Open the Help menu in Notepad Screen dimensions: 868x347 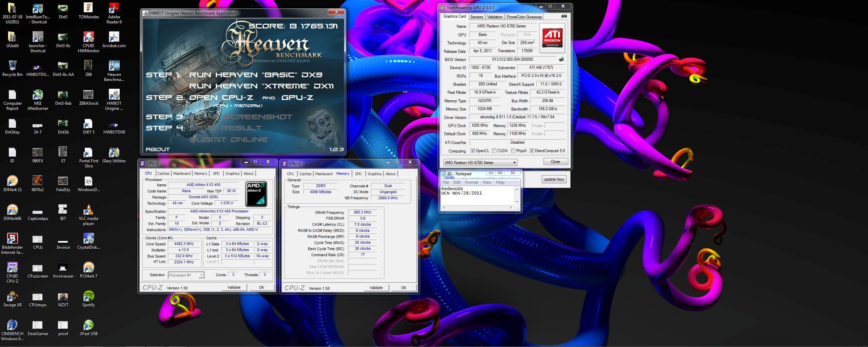point(500,182)
